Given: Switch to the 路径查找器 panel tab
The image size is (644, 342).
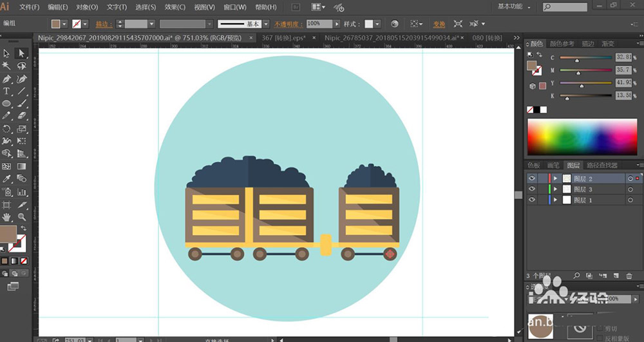Looking at the screenshot, I should click(x=602, y=166).
